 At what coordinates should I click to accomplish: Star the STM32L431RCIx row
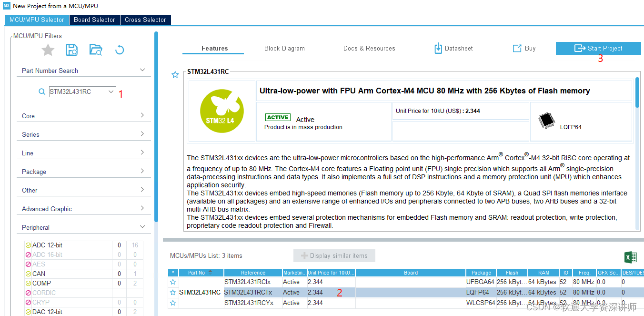coord(173,282)
